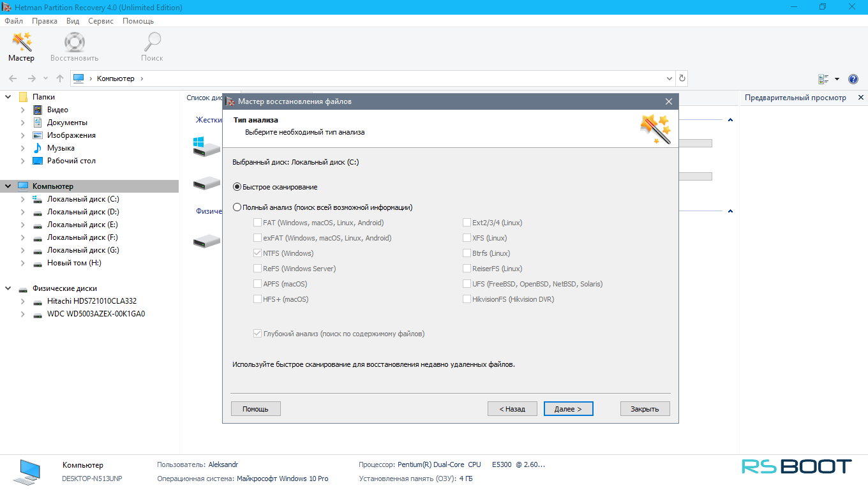The image size is (868, 490).
Task: Click the view mode list icon
Action: coord(823,79)
